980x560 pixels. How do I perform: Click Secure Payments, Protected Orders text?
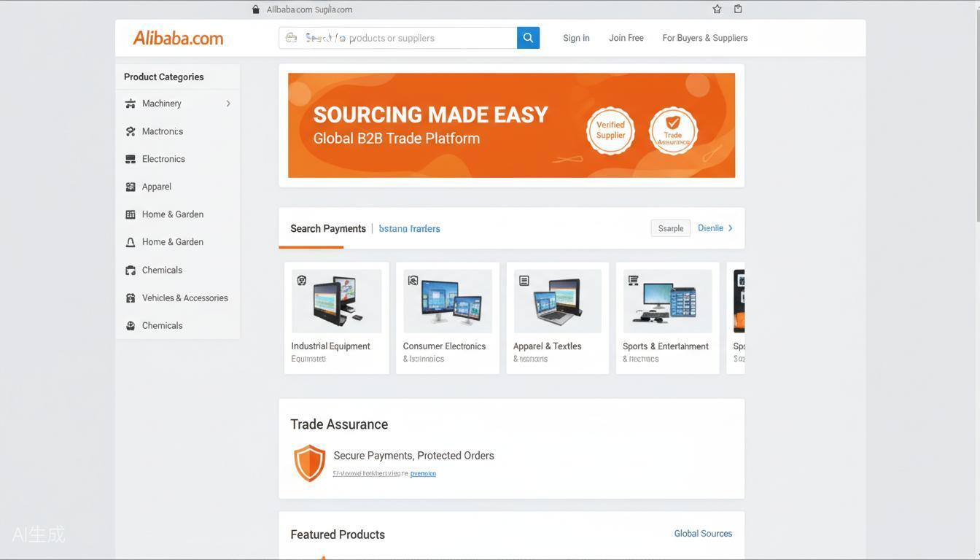[x=413, y=456]
